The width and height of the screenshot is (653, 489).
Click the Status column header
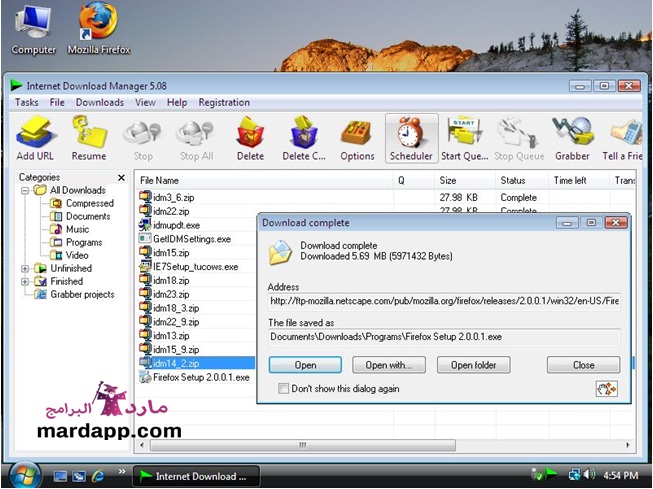522,180
